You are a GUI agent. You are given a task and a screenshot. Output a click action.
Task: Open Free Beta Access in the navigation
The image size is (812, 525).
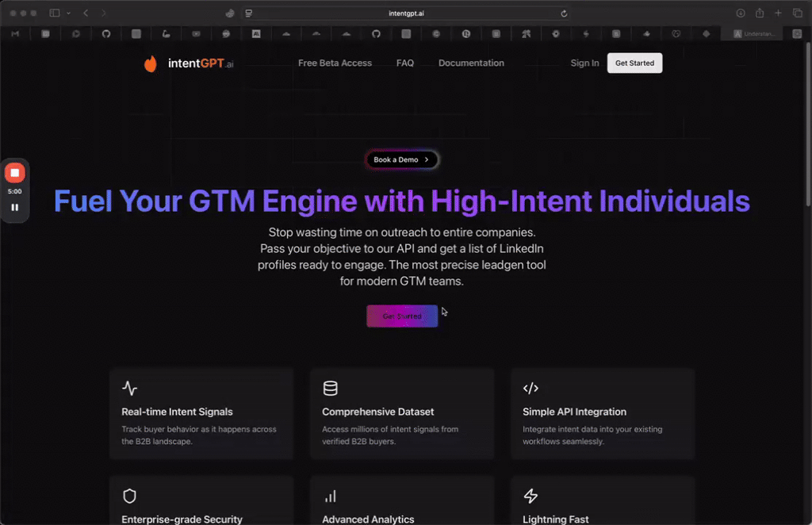335,63
